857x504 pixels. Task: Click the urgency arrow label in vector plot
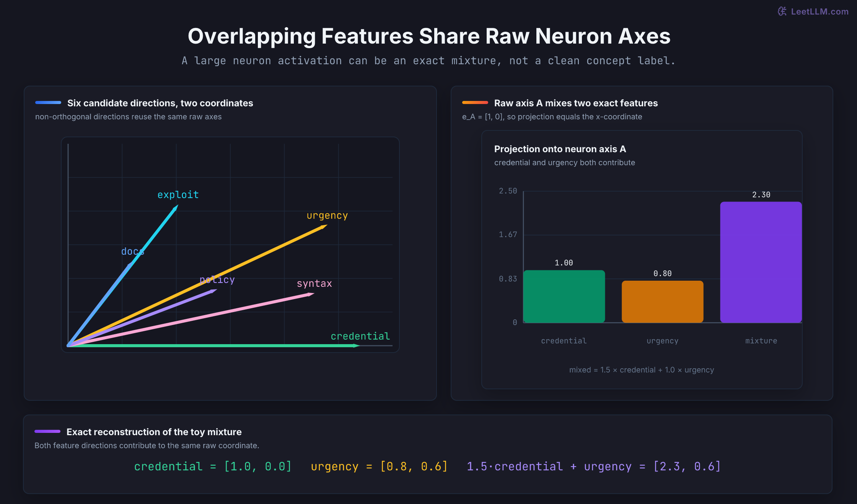point(327,216)
